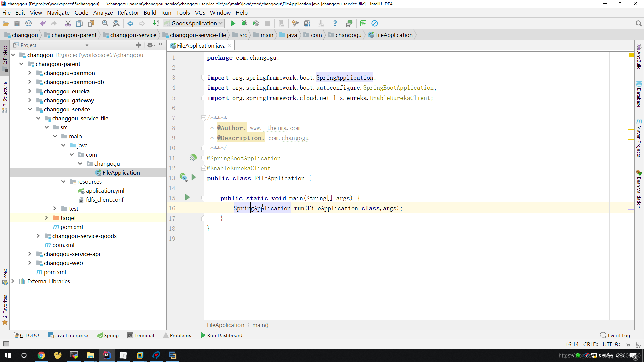
Task: Open the Navigate menu
Action: point(58,13)
